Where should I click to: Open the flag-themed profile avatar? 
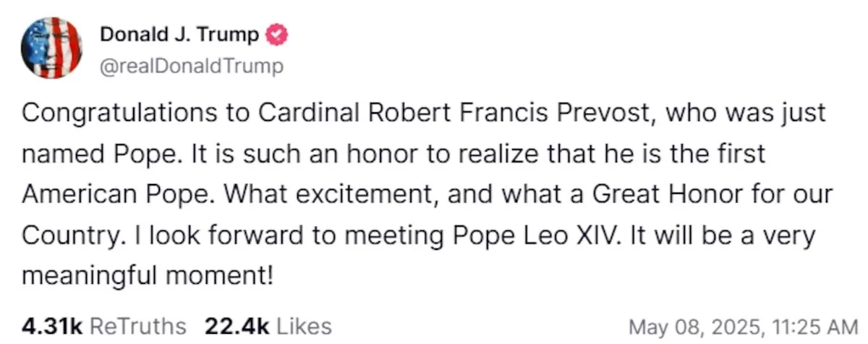[51, 48]
